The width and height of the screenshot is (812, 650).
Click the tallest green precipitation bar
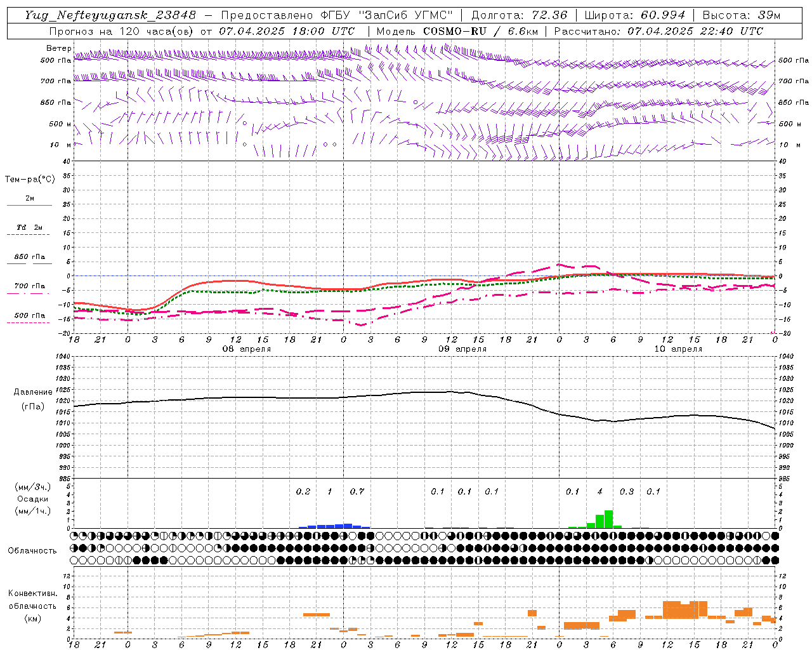tap(608, 519)
